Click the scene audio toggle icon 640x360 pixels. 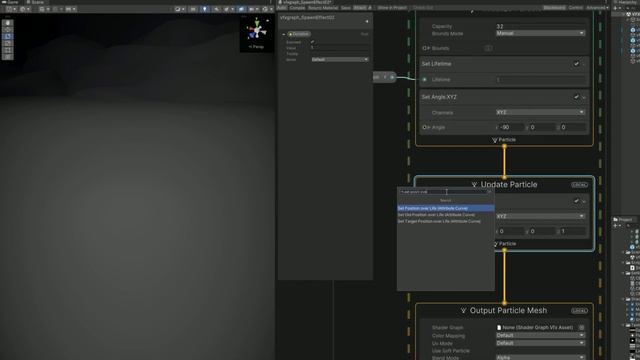(x=216, y=9)
